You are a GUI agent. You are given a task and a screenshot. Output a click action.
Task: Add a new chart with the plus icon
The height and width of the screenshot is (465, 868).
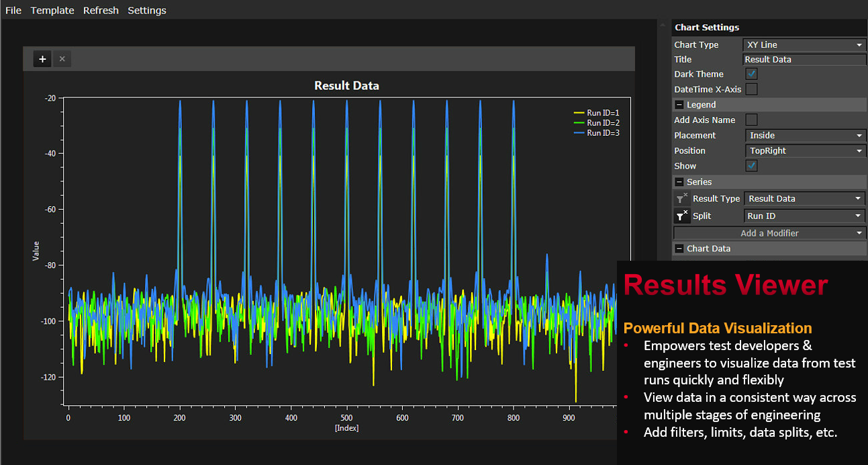42,59
